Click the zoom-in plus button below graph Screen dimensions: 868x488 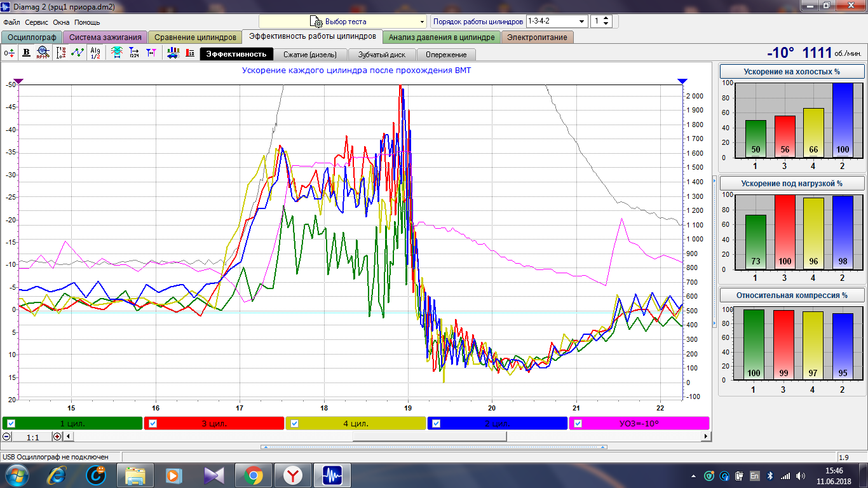(x=57, y=437)
